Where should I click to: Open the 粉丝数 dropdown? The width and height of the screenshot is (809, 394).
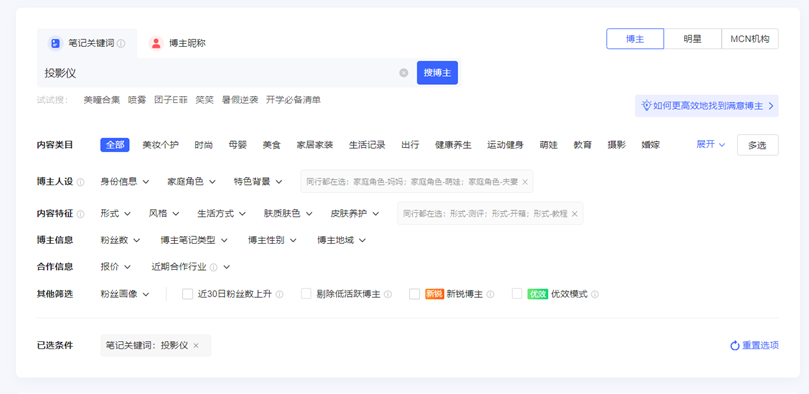(120, 240)
